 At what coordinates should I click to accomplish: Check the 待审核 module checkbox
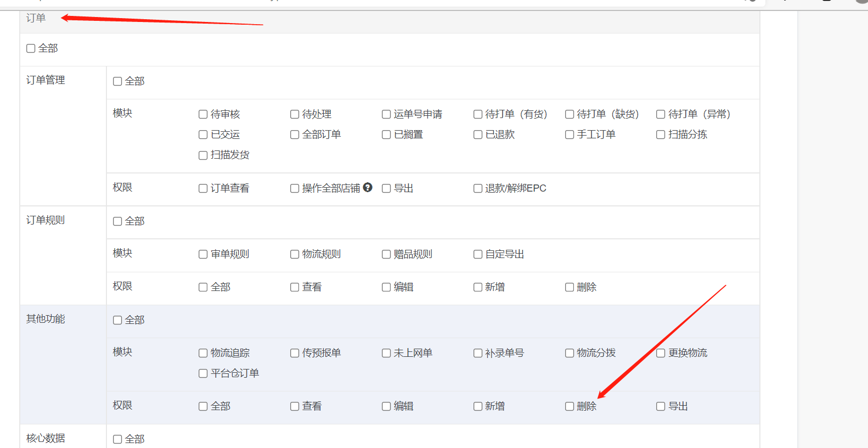click(203, 114)
